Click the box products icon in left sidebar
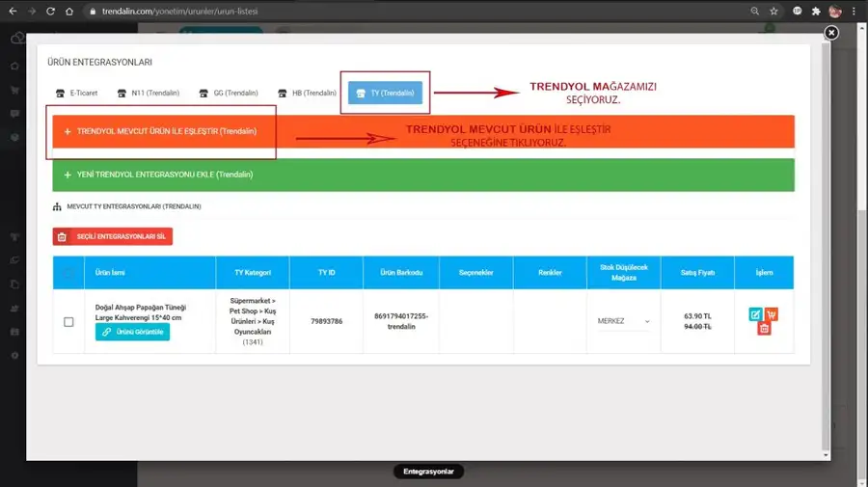This screenshot has height=487, width=868. point(14,137)
